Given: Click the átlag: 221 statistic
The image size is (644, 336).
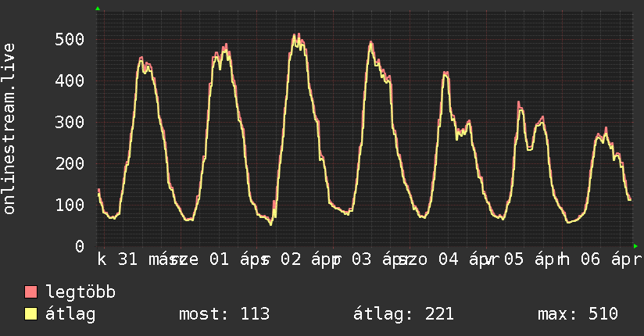Looking at the screenshot, I should [404, 314].
